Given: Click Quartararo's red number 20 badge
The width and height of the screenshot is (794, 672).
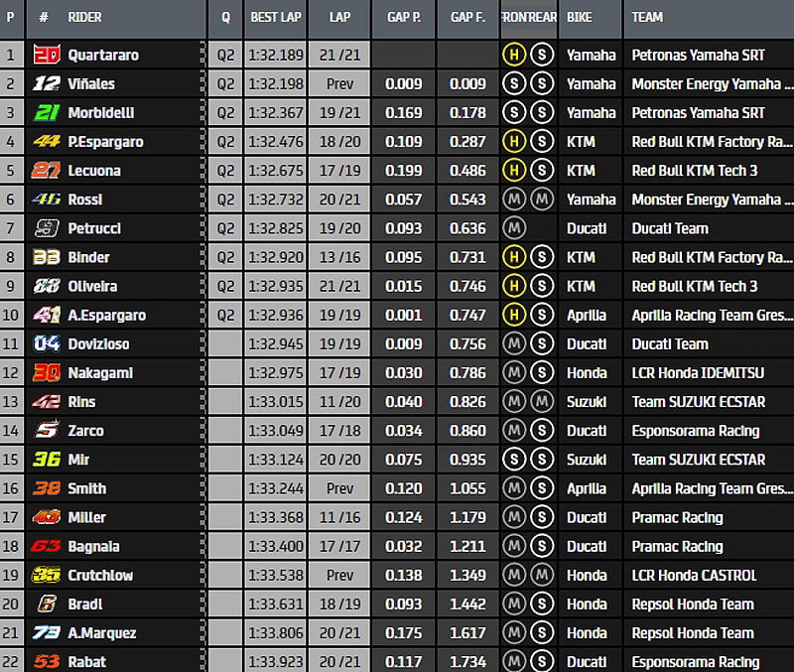Looking at the screenshot, I should click(x=47, y=55).
